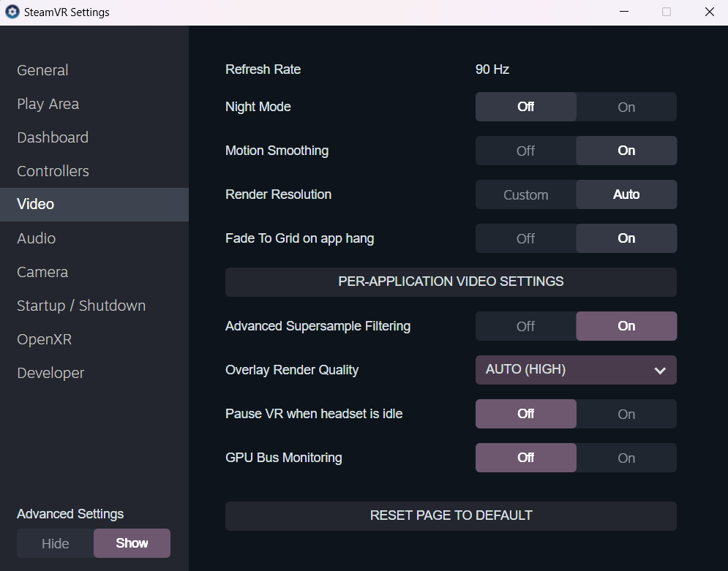The height and width of the screenshot is (571, 728).
Task: Turn off Motion Smoothing
Action: point(525,151)
